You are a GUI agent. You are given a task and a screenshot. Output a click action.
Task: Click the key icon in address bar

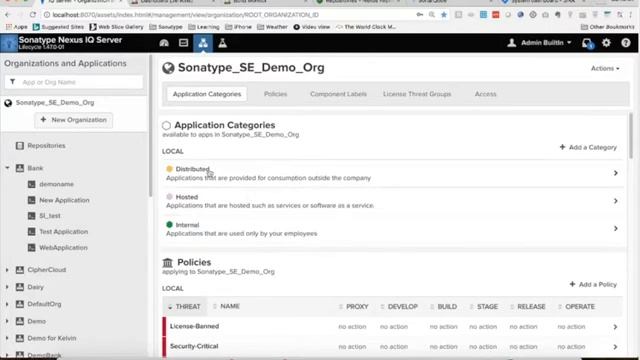[420, 15]
